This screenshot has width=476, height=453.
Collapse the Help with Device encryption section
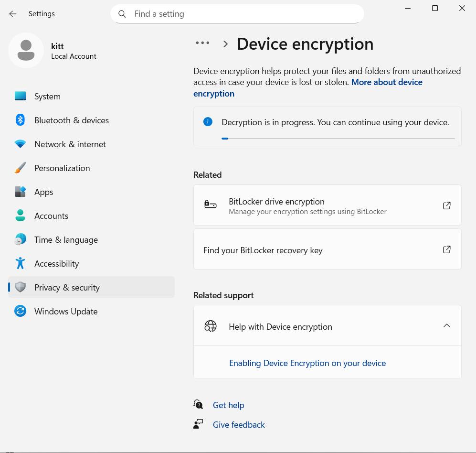tap(446, 326)
